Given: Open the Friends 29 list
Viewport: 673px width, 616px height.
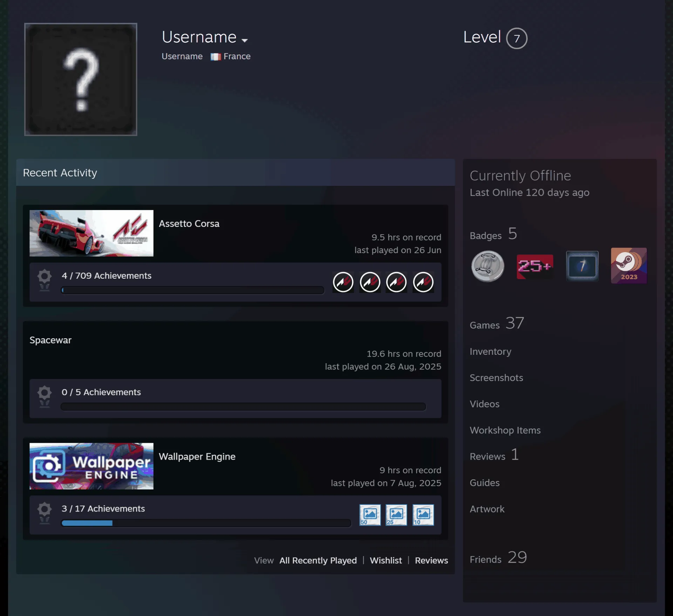Looking at the screenshot, I should point(498,558).
